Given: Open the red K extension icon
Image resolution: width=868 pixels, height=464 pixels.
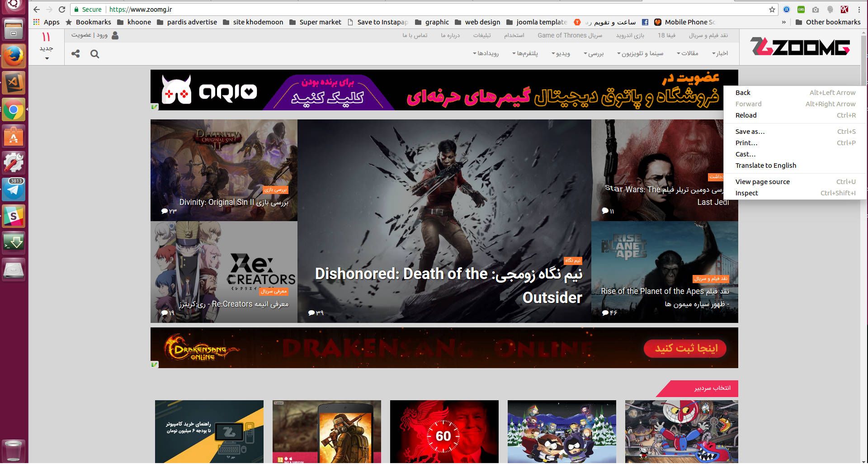Looking at the screenshot, I should point(844,9).
